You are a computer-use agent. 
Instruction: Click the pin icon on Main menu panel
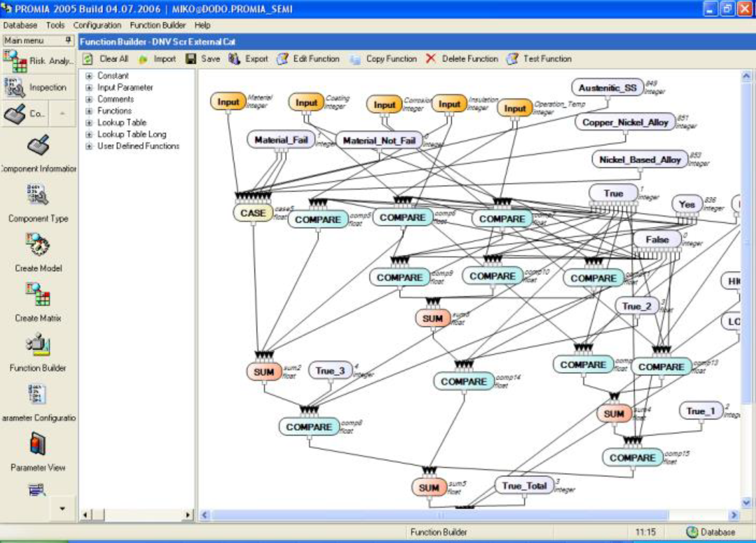click(x=68, y=40)
